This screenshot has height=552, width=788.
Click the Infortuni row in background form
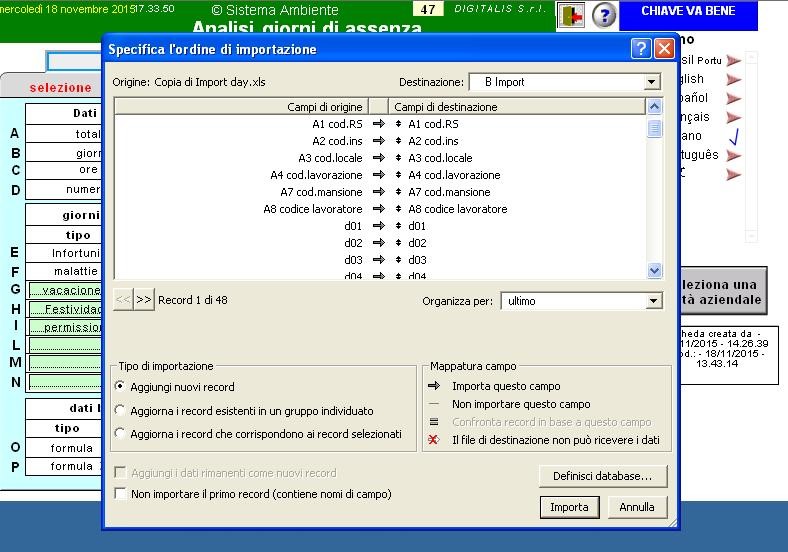64,253
